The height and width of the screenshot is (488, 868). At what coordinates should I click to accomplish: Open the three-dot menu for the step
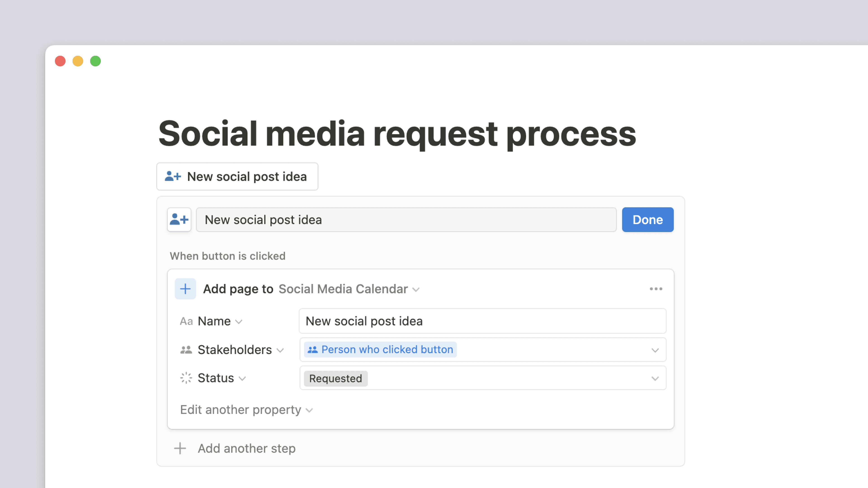(x=656, y=289)
